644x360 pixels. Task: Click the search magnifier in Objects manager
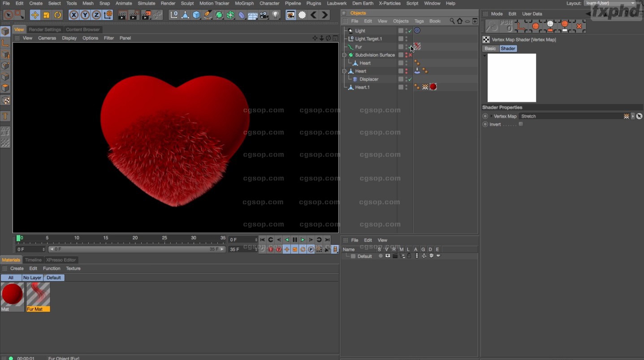[452, 21]
